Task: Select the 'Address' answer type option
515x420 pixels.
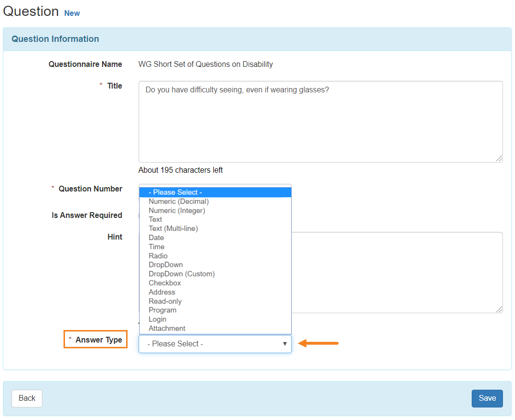Action: (162, 293)
